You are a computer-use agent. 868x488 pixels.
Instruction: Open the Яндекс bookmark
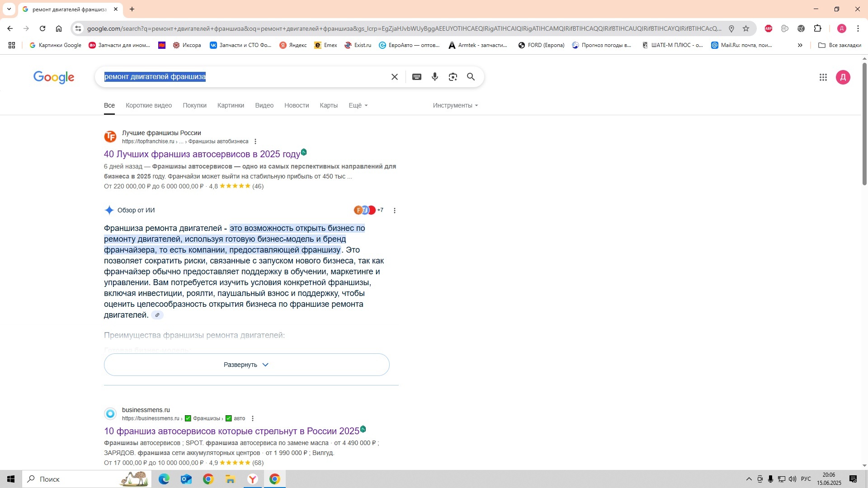[x=293, y=45]
